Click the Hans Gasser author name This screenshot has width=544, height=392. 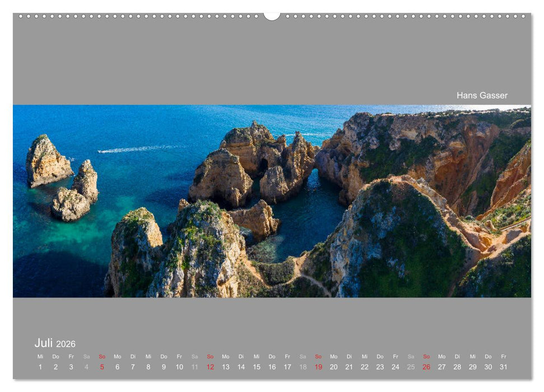point(482,95)
